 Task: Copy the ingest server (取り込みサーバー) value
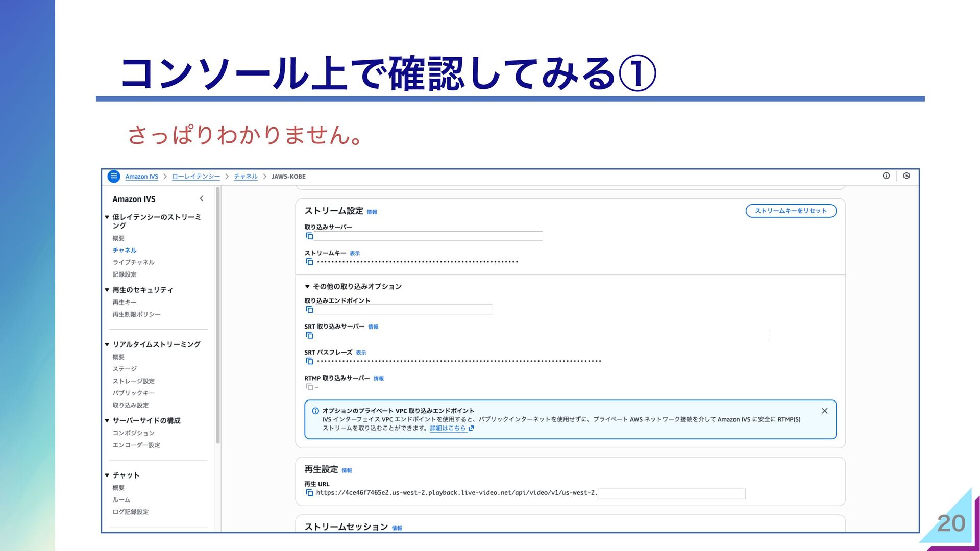[x=309, y=236]
